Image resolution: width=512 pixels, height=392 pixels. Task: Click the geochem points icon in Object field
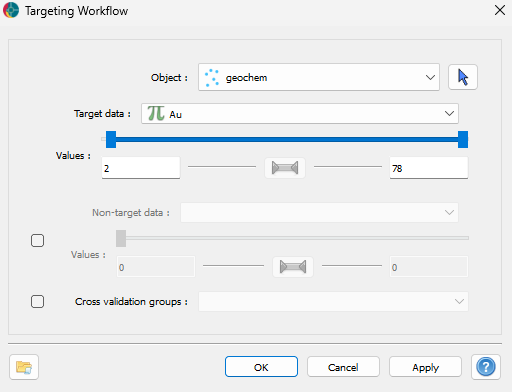pyautogui.click(x=212, y=78)
